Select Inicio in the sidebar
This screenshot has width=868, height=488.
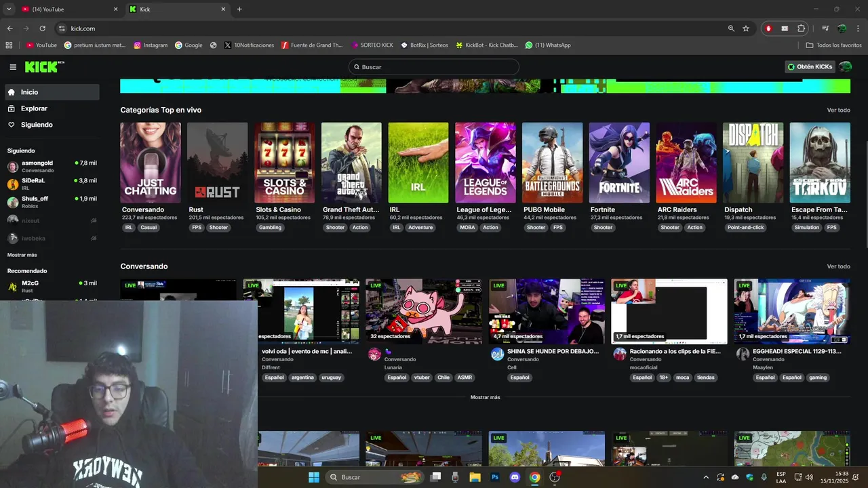click(x=53, y=92)
